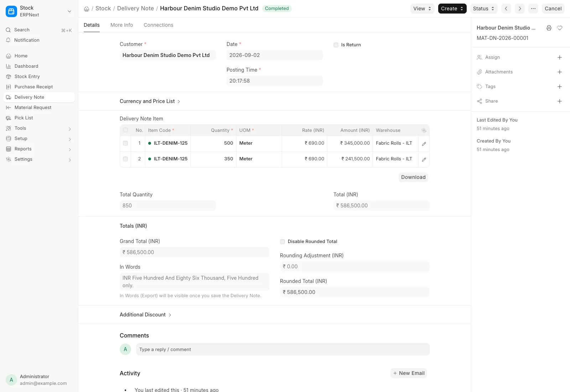Click the print icon in right panel

tap(549, 28)
